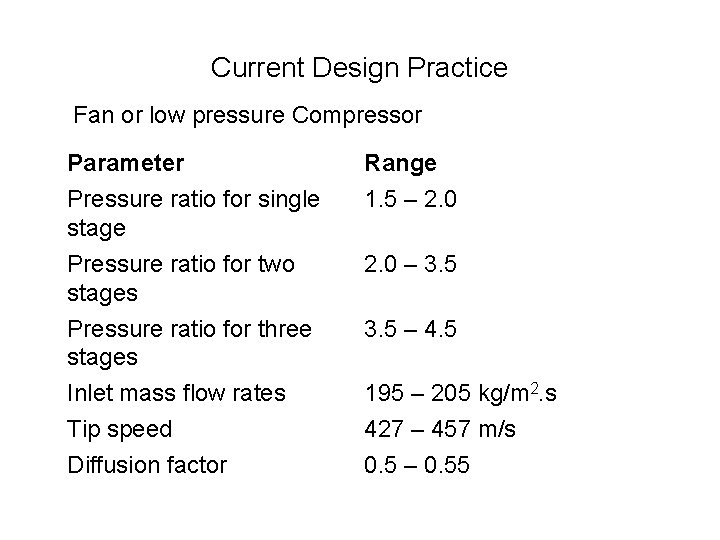
Task: Click the 'Inlet mass flow rates' row label
Action: click(x=176, y=395)
